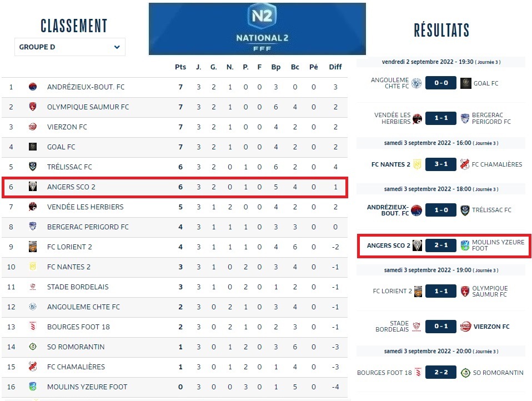
Task: Click the FC Lorient 2 crest in standings
Action: pyautogui.click(x=33, y=247)
